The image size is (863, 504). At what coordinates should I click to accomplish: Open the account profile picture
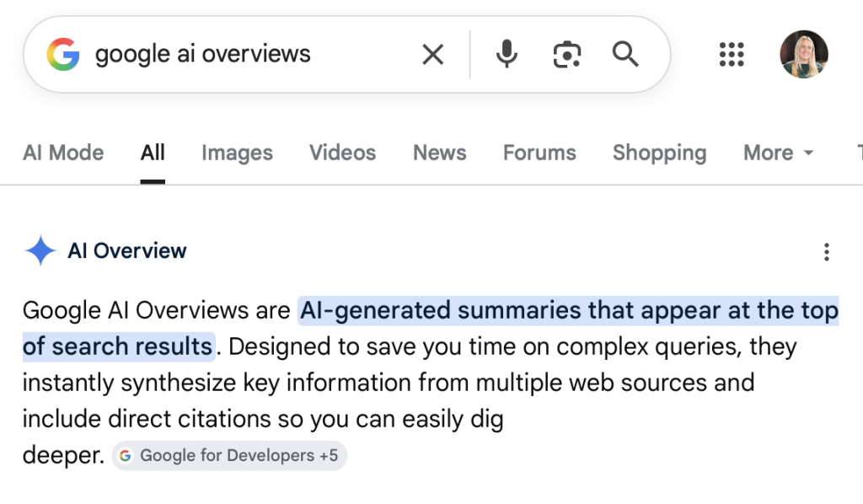(x=803, y=55)
